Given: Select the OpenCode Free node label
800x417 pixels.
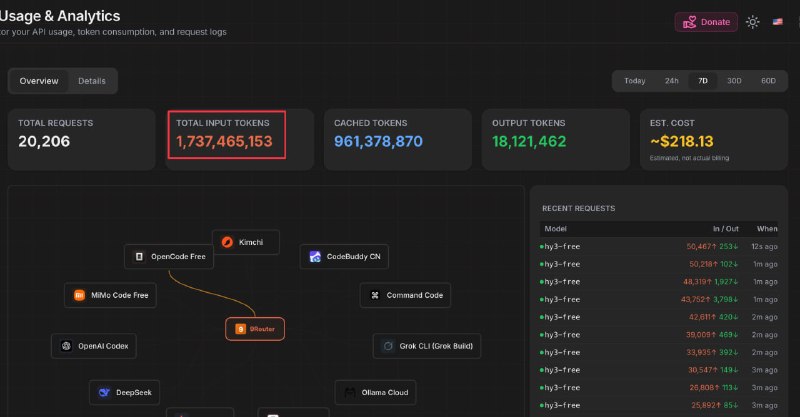Looking at the screenshot, I should 178,256.
